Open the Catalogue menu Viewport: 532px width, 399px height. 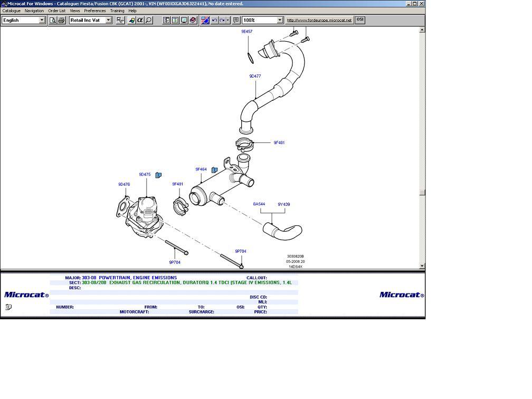coord(12,11)
